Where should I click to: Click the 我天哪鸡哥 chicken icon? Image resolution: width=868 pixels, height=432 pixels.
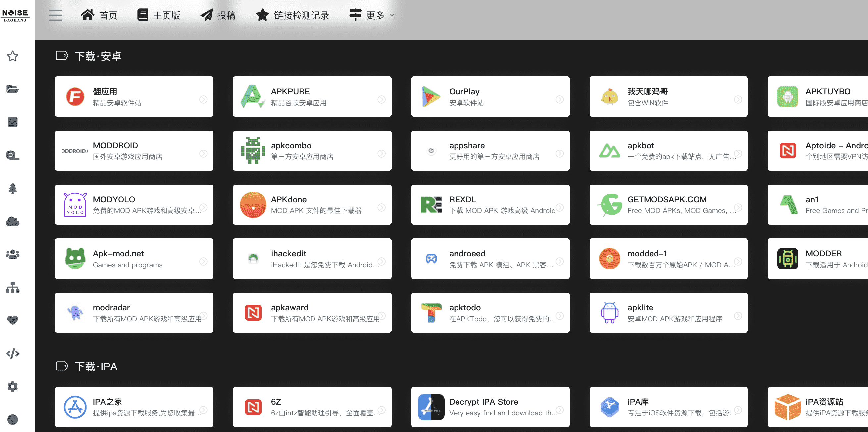(x=609, y=97)
